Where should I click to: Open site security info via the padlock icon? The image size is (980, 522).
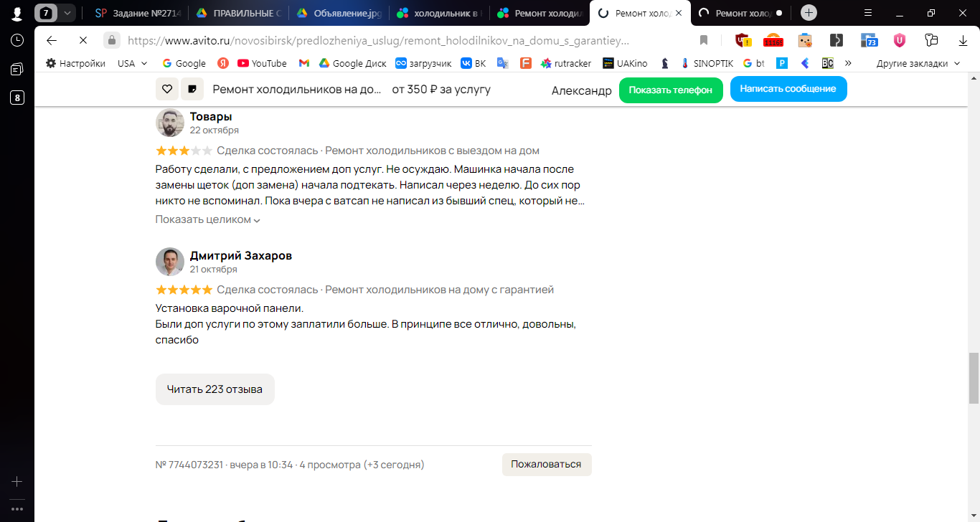pos(111,40)
